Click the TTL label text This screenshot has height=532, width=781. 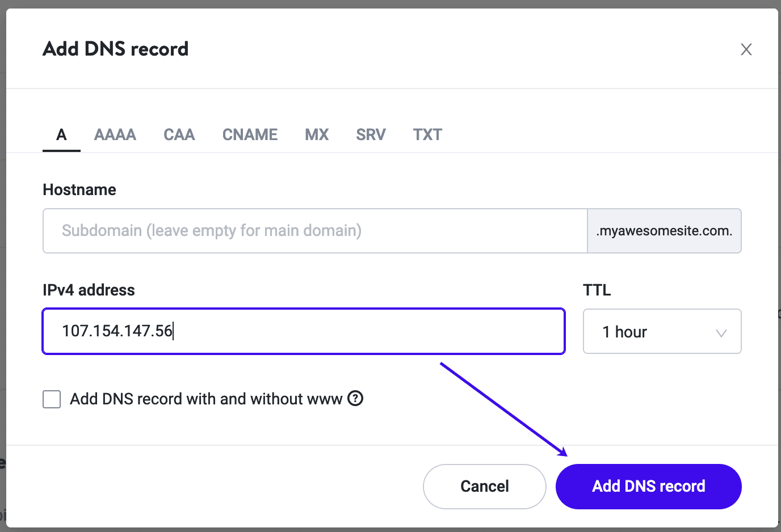point(597,290)
